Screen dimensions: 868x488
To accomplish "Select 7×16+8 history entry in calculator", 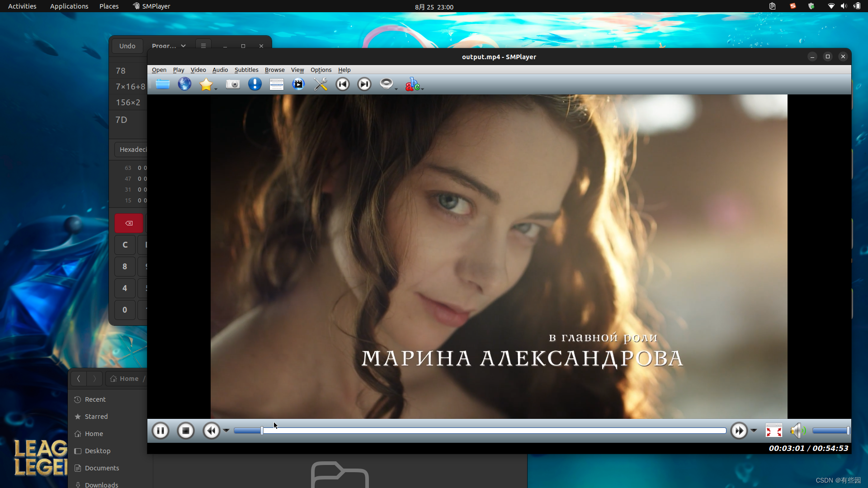I will (131, 87).
